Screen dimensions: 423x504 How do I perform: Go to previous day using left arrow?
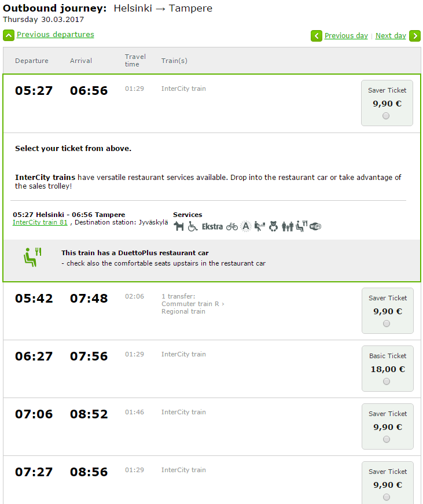click(x=317, y=36)
